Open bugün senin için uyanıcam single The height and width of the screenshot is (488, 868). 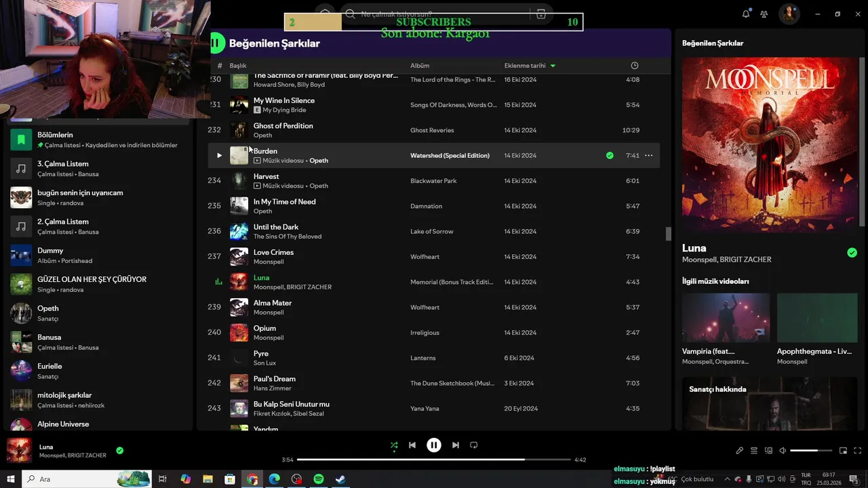click(x=98, y=197)
